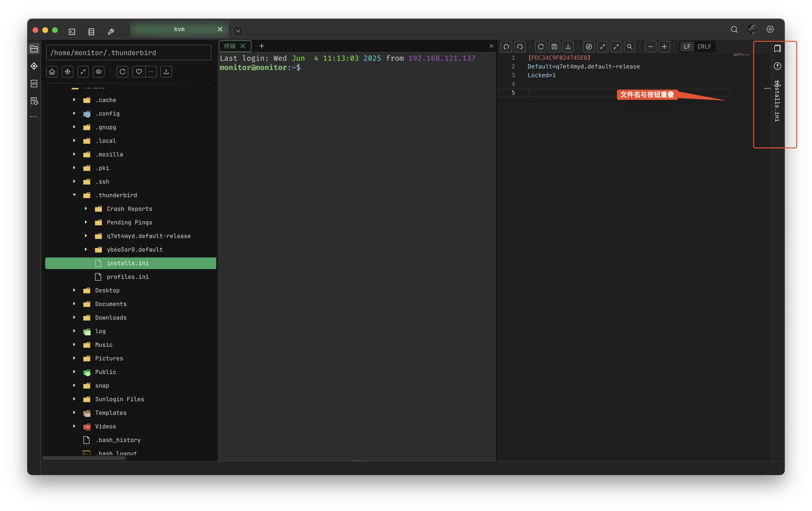
Task: Click the favorite heart button
Action: pyautogui.click(x=139, y=72)
